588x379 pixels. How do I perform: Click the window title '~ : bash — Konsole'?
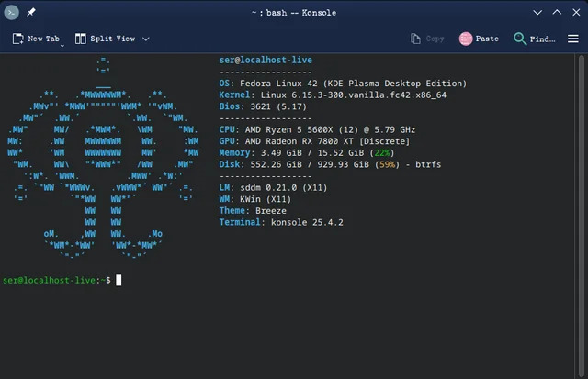click(294, 13)
